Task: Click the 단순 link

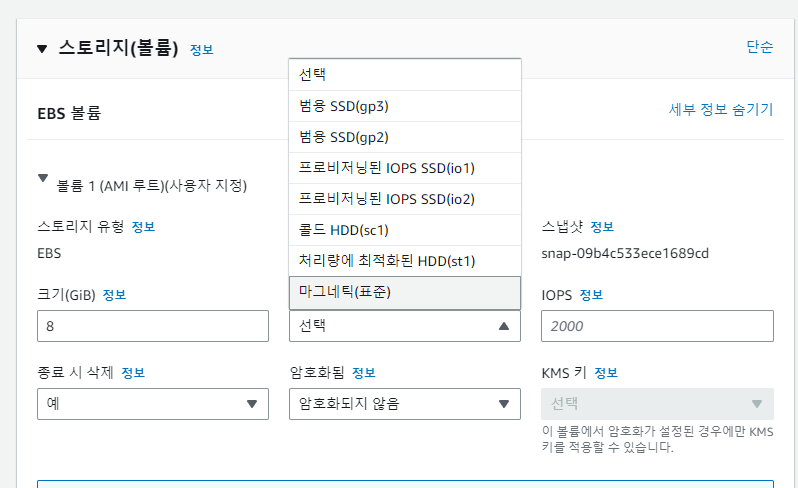Action: (759, 47)
